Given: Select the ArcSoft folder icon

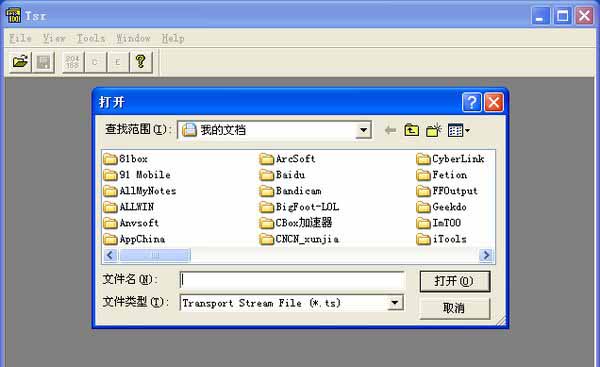Looking at the screenshot, I should point(267,159).
